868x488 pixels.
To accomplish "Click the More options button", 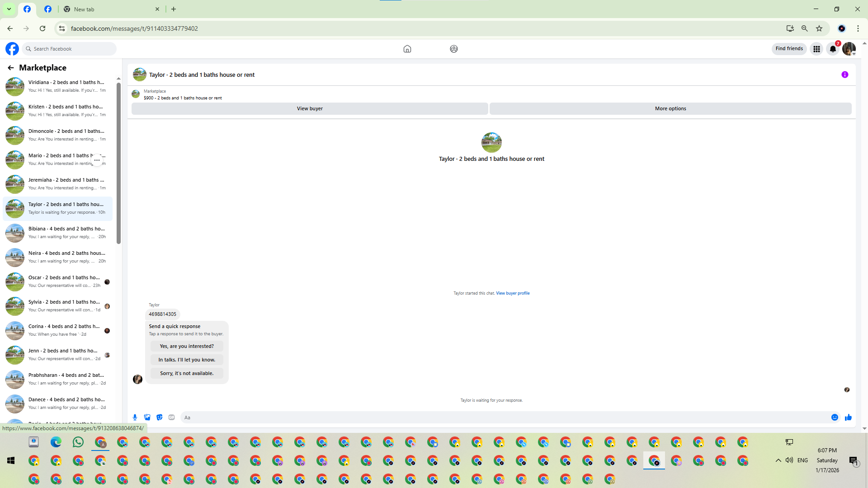I will [670, 108].
